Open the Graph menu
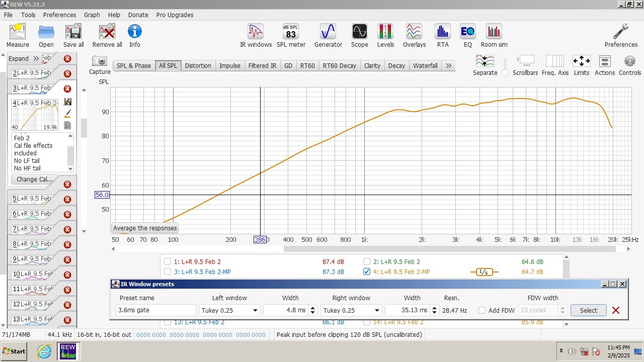 [x=92, y=15]
